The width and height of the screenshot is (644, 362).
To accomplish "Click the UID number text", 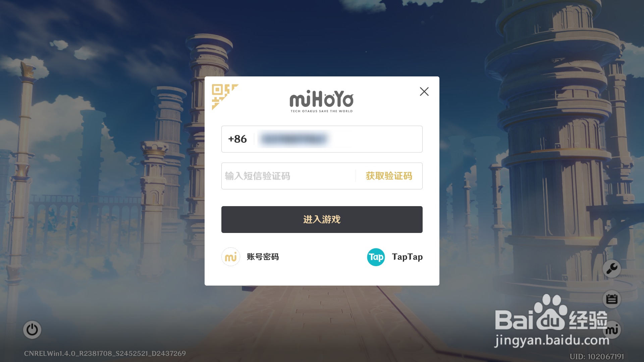I will pyautogui.click(x=597, y=357).
